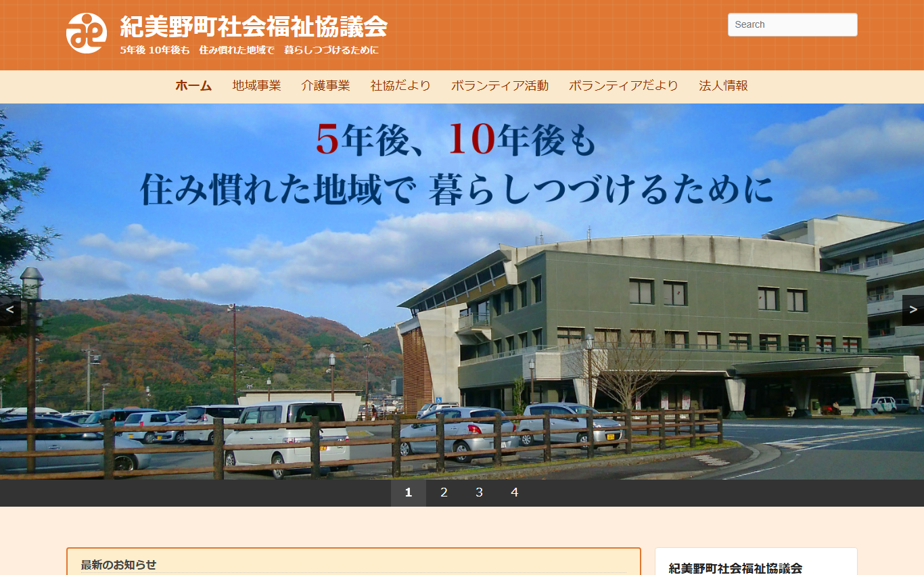Open the 介護事業 menu item
The width and height of the screenshot is (924, 575).
[x=325, y=86]
